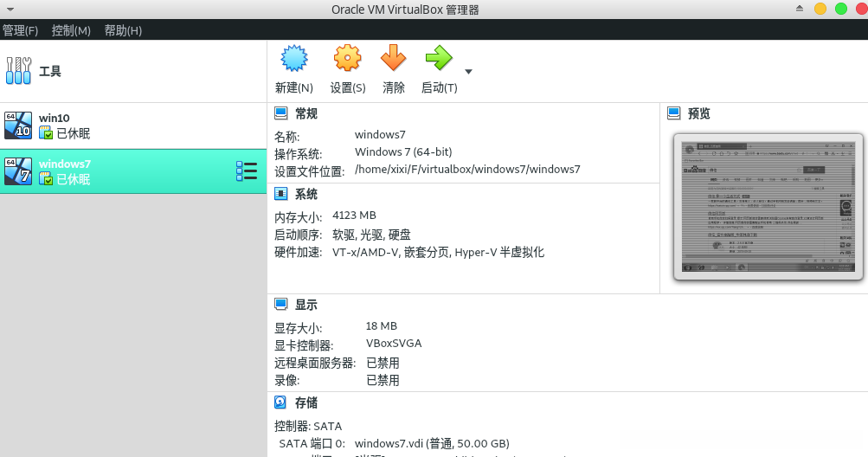
Task: Click the 控制器: SATA storage line
Action: coord(308,427)
